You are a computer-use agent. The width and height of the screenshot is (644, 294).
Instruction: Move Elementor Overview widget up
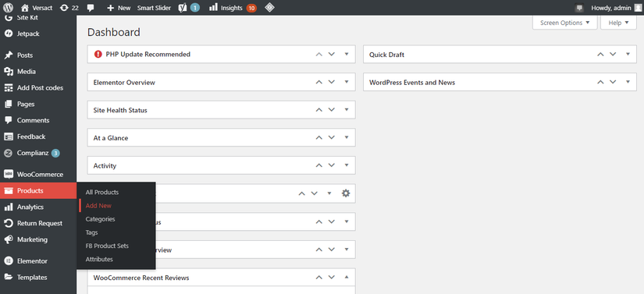[x=318, y=82]
